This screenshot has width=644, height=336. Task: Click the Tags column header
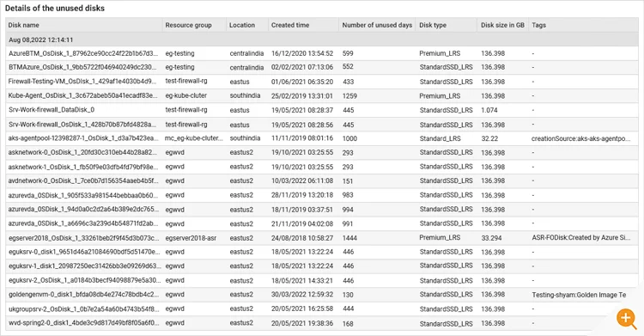(538, 25)
